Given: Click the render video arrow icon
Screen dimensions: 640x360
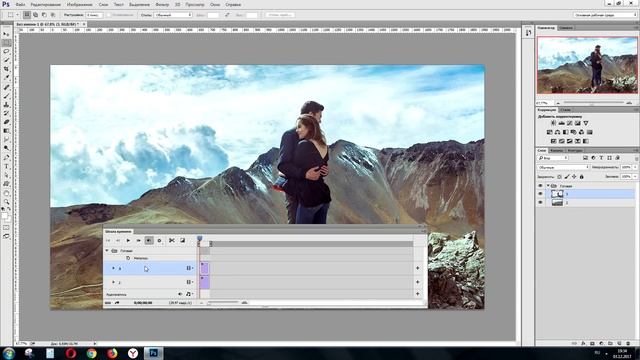Looking at the screenshot, I should point(117,303).
